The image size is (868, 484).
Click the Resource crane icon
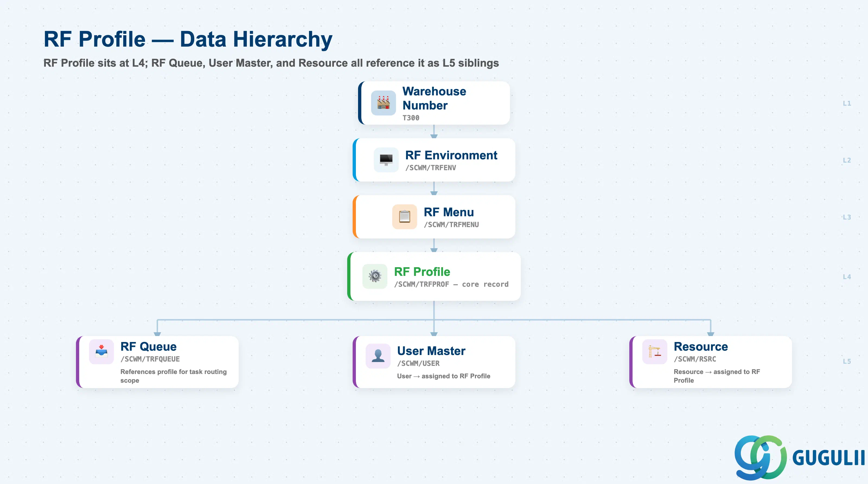[x=655, y=352]
